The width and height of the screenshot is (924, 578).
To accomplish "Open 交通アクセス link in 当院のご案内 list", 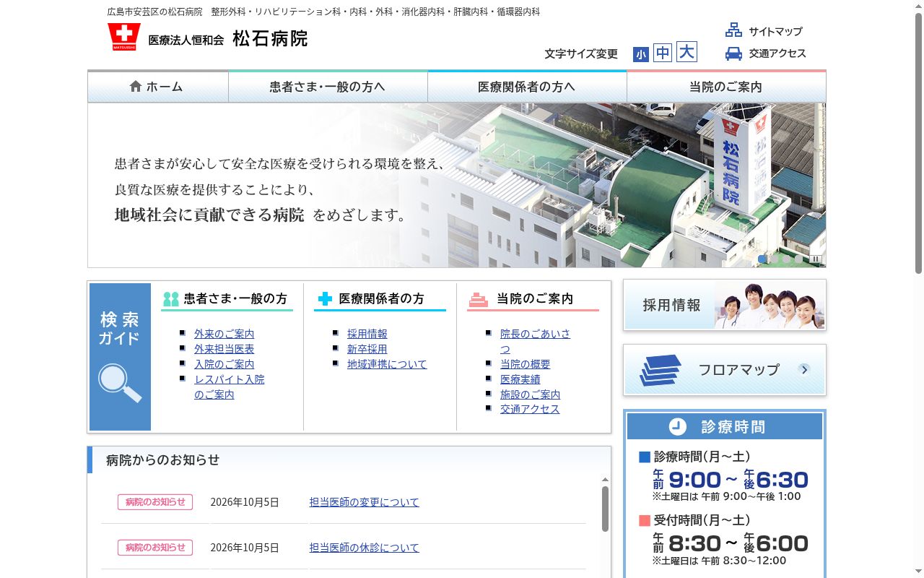I will pos(530,409).
